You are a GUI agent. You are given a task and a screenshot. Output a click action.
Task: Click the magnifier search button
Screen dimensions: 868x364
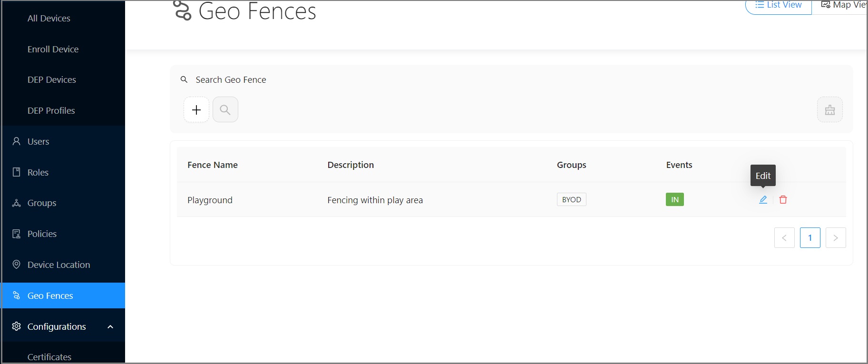point(225,110)
